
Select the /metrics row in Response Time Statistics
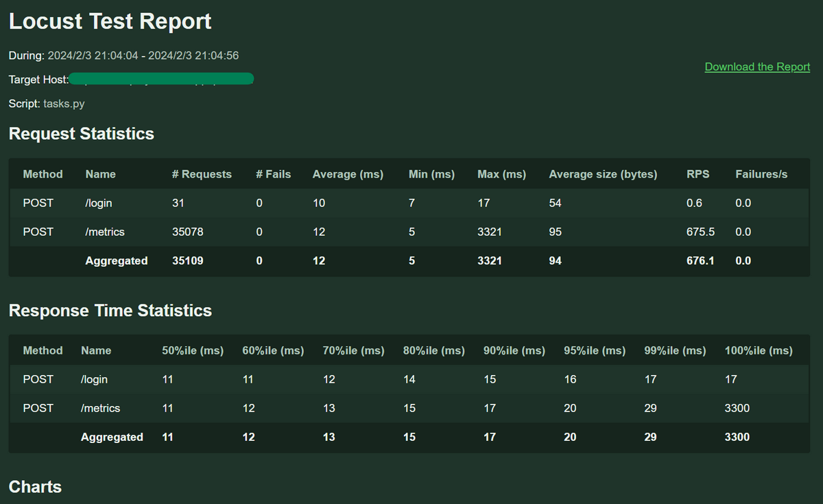(x=409, y=408)
